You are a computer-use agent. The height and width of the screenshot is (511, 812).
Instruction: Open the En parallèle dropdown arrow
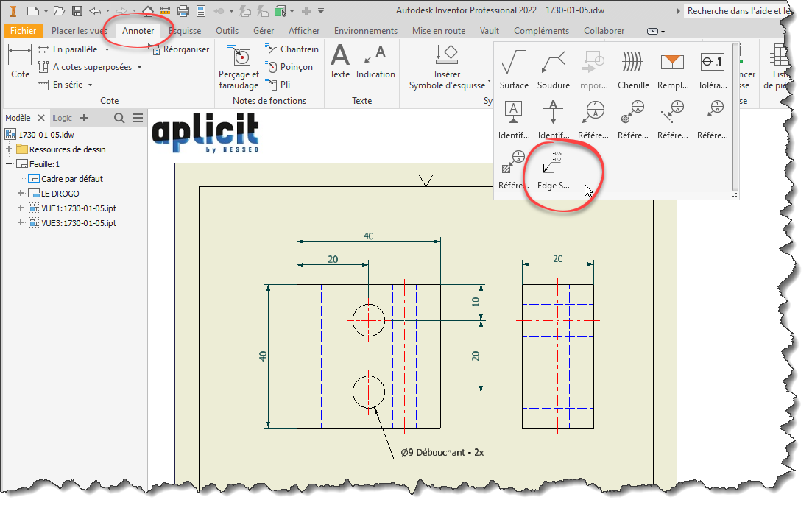pyautogui.click(x=107, y=50)
